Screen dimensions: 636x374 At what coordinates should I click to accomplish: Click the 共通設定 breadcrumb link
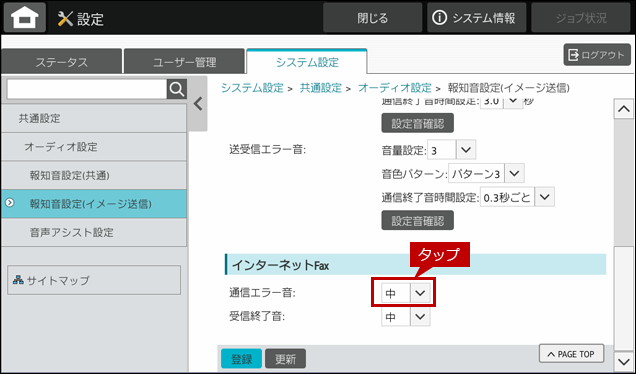tap(320, 88)
